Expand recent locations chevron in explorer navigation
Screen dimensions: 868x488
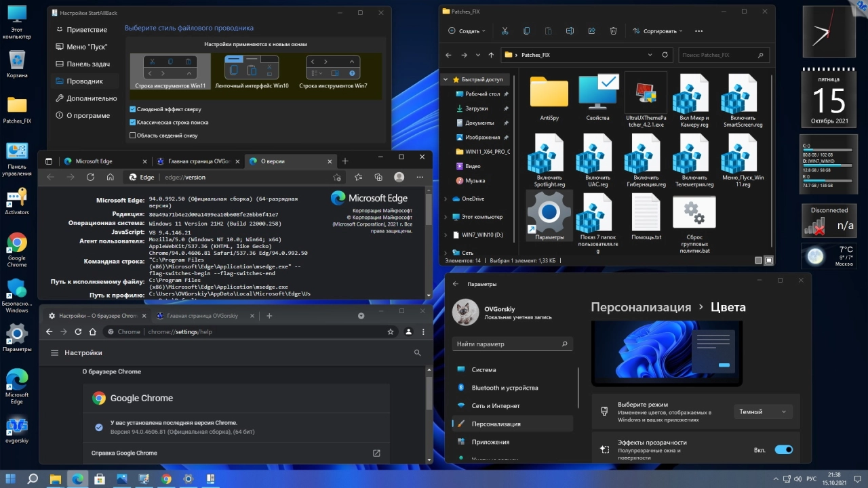(x=477, y=55)
